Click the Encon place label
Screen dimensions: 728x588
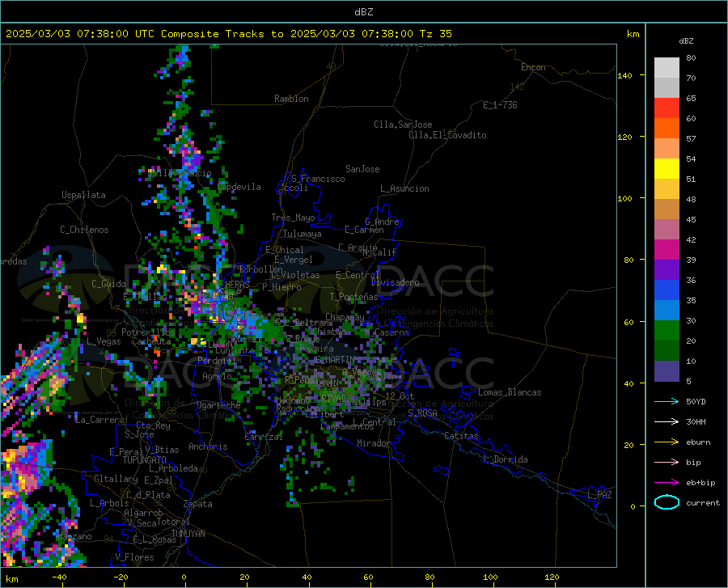pos(533,67)
